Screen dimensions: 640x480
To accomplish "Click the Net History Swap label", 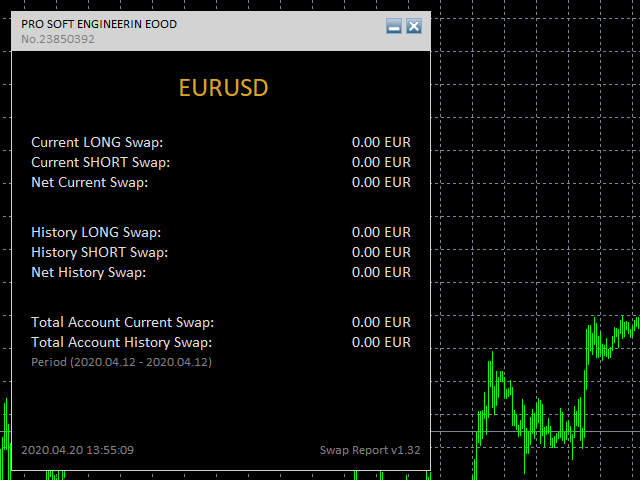I will [x=89, y=272].
